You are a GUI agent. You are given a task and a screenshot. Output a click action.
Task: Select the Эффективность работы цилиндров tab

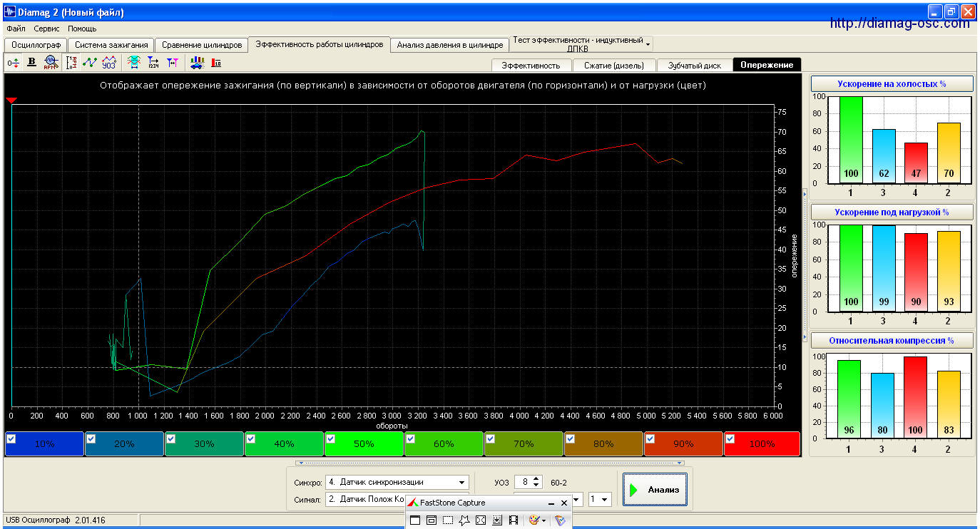point(320,44)
